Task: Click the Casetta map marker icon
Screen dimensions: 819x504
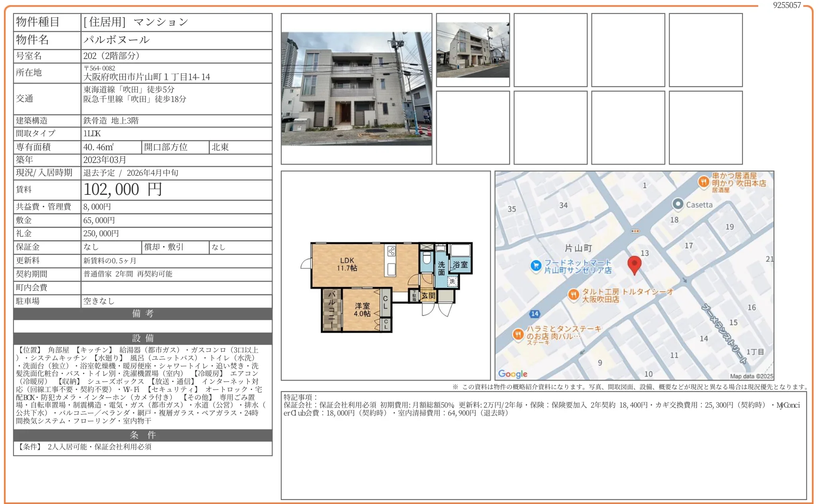Action: 678,204
